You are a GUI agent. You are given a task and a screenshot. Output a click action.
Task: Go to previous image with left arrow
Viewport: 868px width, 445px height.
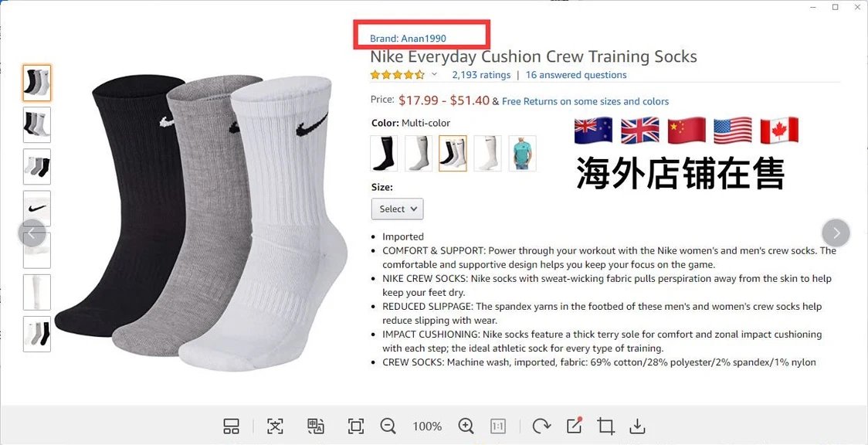coord(32,233)
